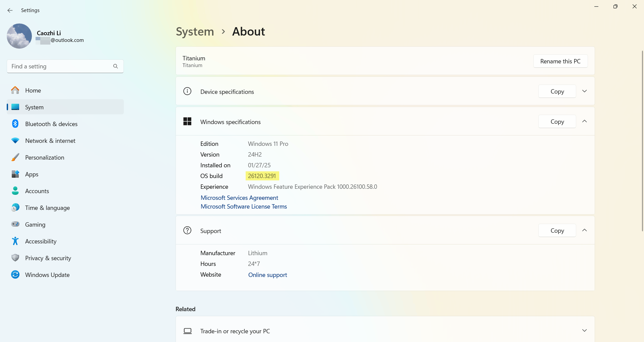This screenshot has height=342, width=644.
Task: Click the Apps icon in sidebar
Action: click(15, 174)
